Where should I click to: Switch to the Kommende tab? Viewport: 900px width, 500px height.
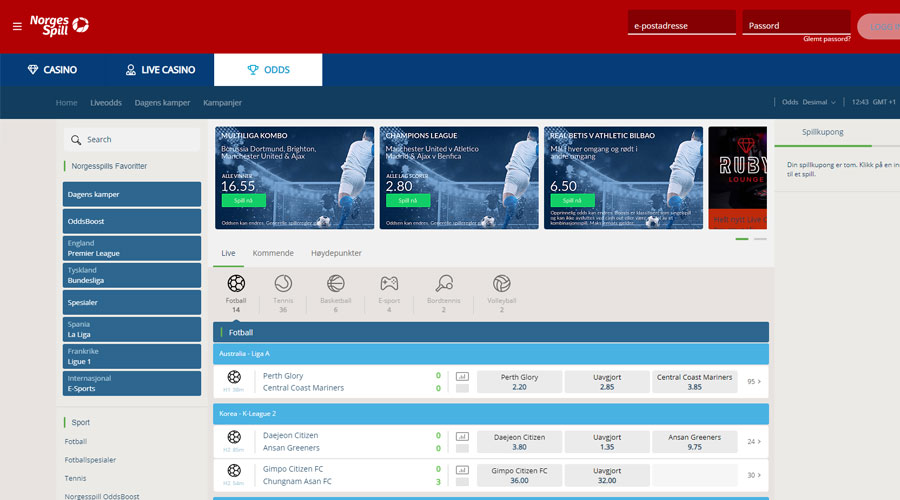[273, 253]
